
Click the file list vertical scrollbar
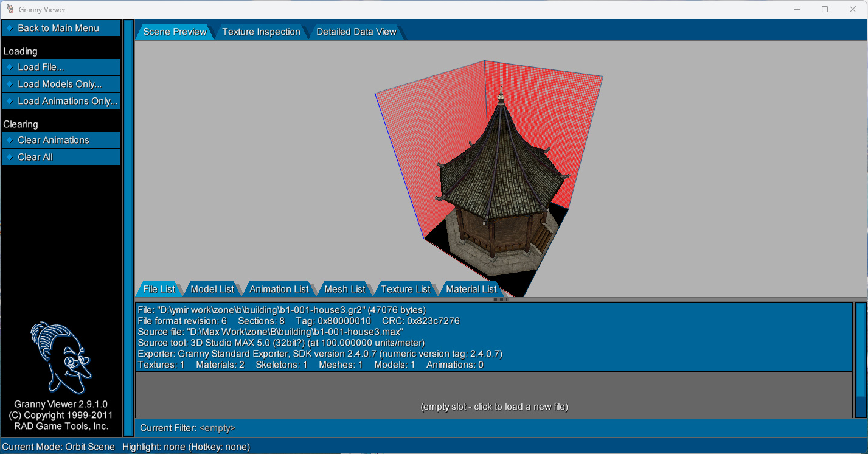(860, 359)
